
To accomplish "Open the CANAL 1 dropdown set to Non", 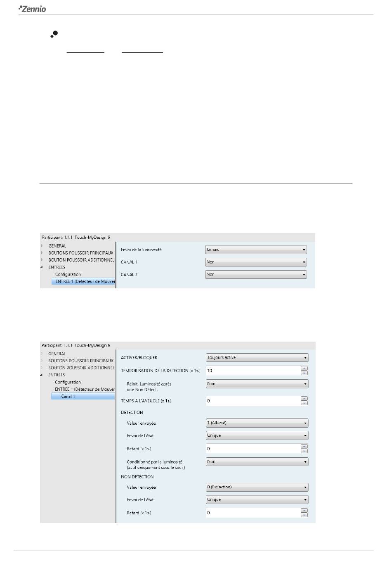I will [256, 262].
